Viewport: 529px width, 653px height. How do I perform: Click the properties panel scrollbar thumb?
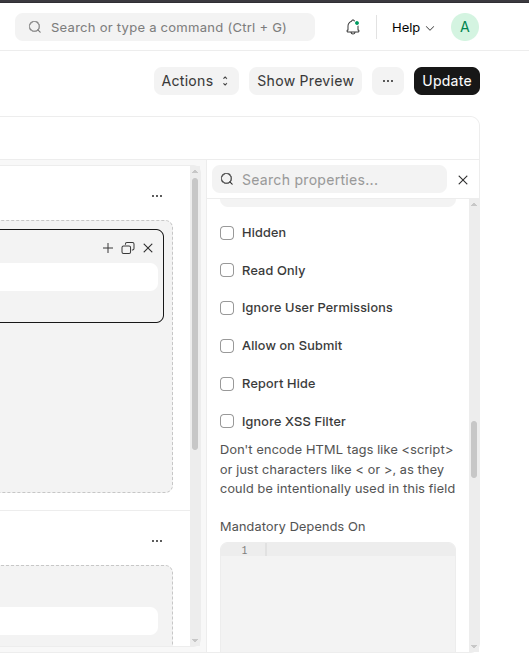(474, 449)
